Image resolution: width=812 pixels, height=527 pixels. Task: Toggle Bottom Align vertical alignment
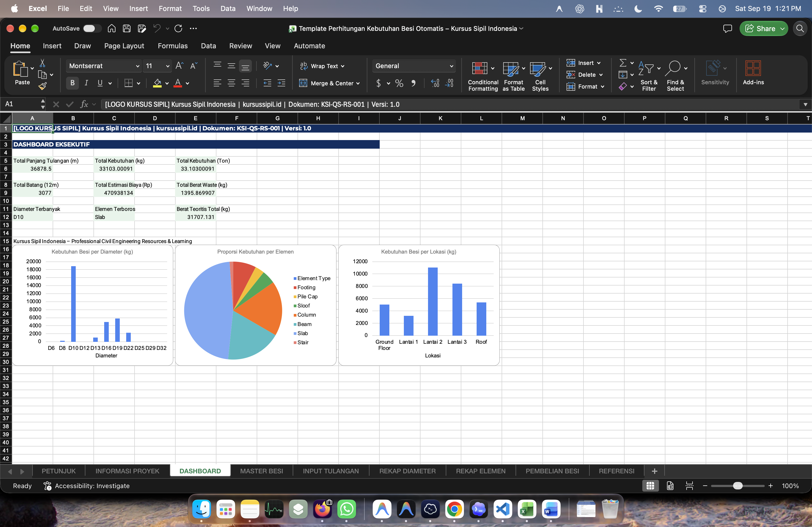click(x=245, y=67)
